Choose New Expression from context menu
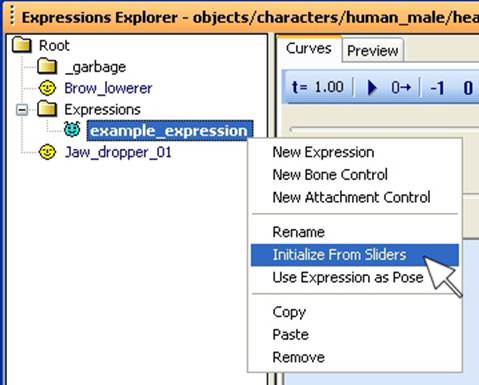The height and width of the screenshot is (385, 479). click(x=323, y=152)
